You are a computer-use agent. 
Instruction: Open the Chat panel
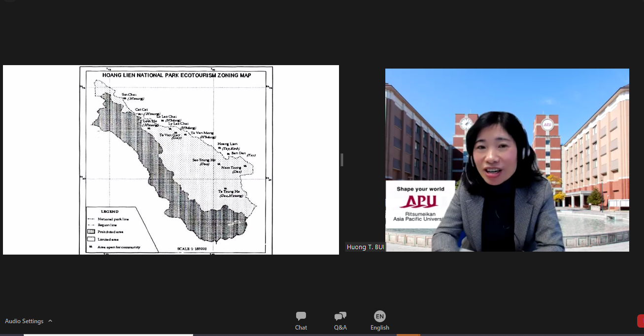click(301, 321)
